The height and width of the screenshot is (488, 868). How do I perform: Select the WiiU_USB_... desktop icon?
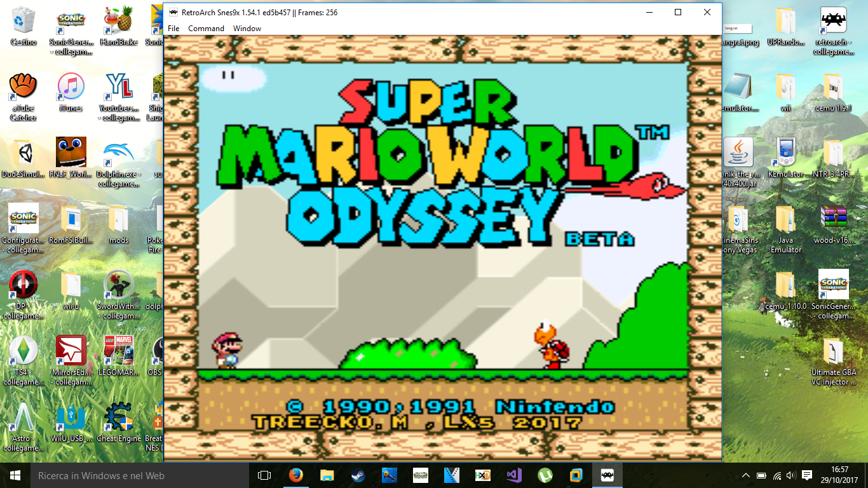coord(71,423)
